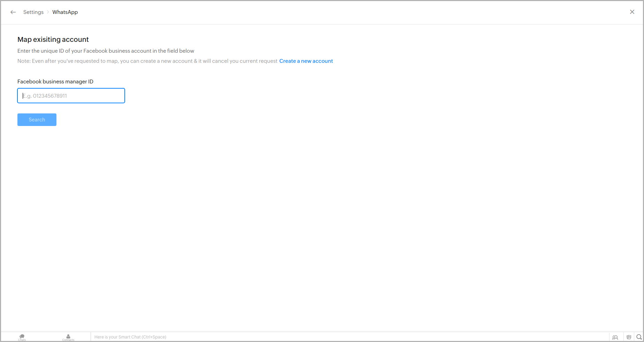Open the stacked documents icon in bottom bar
Image resolution: width=644 pixels, height=342 pixels.
(629, 337)
